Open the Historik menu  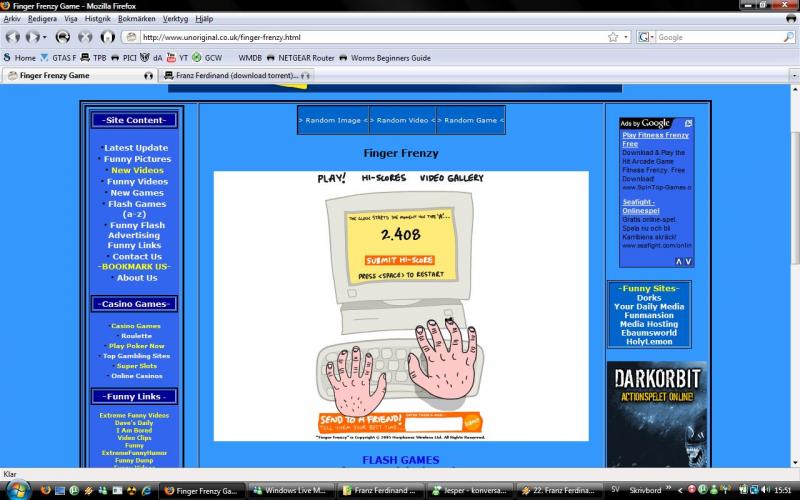click(97, 19)
